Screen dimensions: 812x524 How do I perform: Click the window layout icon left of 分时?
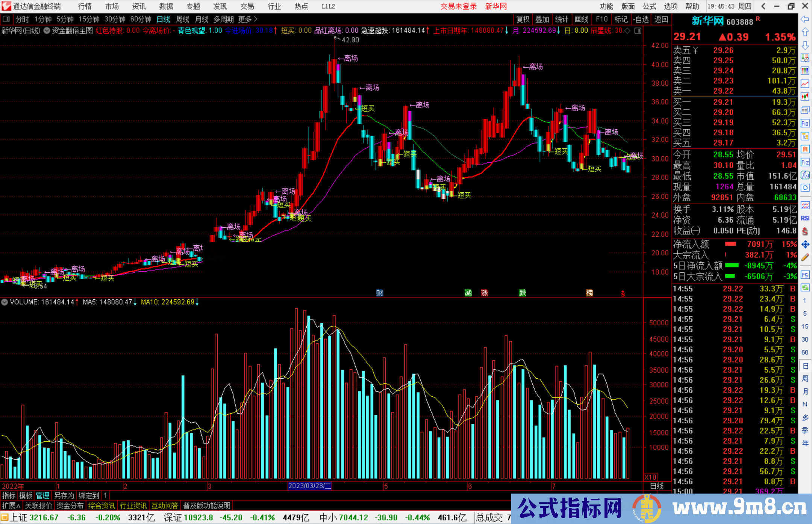click(x=6, y=19)
